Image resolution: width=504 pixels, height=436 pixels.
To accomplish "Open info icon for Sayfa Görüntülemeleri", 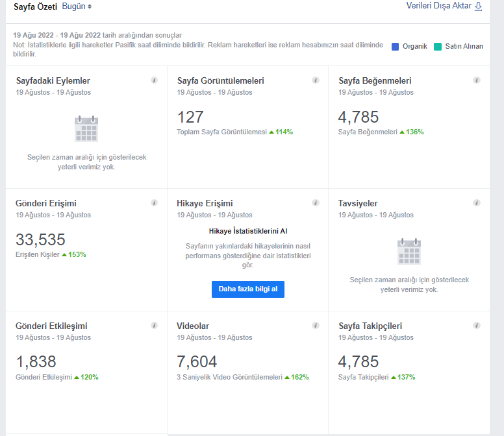I will pyautogui.click(x=316, y=80).
